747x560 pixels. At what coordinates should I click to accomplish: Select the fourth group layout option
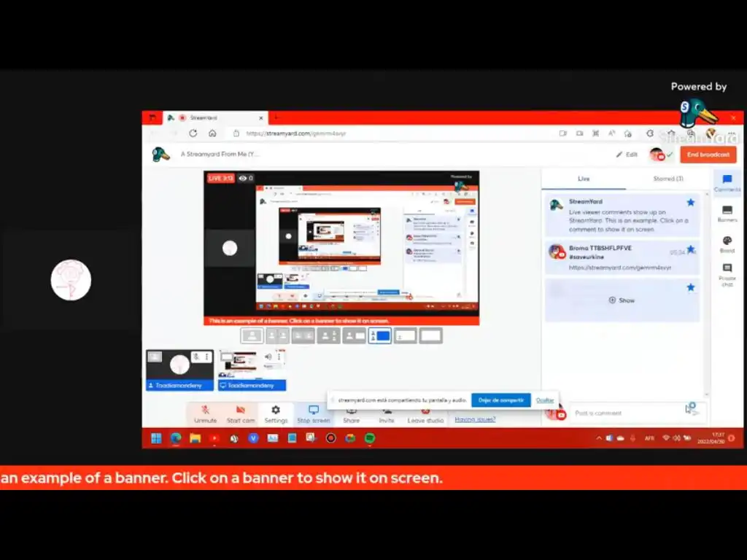[329, 335]
